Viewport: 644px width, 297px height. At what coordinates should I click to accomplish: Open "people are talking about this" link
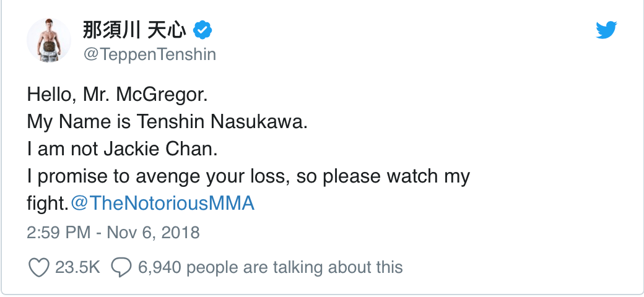pos(294,267)
